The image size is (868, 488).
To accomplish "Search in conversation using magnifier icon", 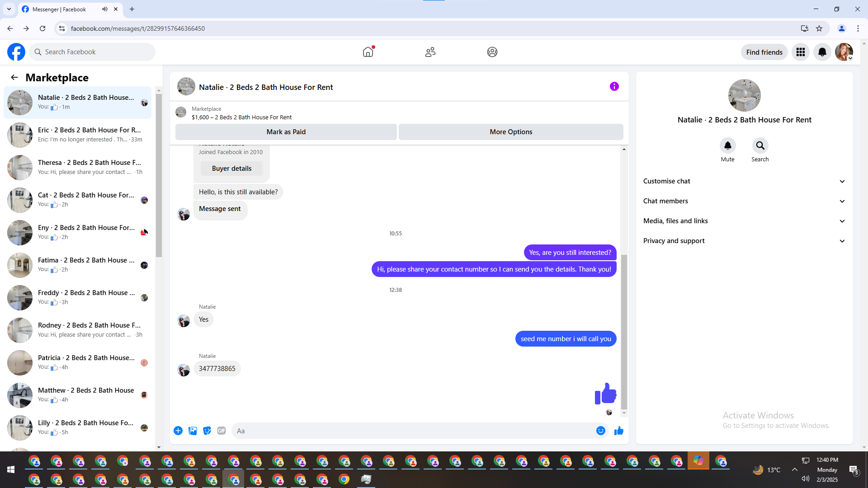I will pos(760,145).
